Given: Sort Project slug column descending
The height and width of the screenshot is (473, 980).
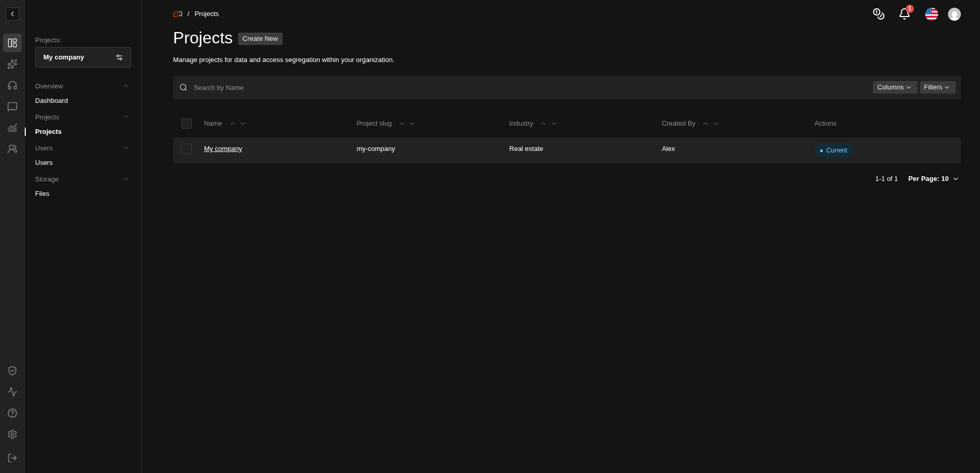Looking at the screenshot, I should [x=412, y=124].
